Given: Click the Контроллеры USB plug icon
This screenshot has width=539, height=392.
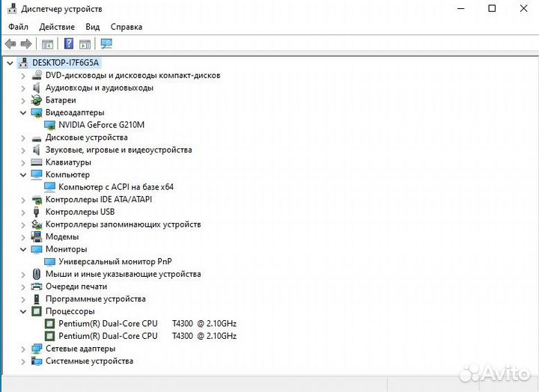Looking at the screenshot, I should coord(36,212).
